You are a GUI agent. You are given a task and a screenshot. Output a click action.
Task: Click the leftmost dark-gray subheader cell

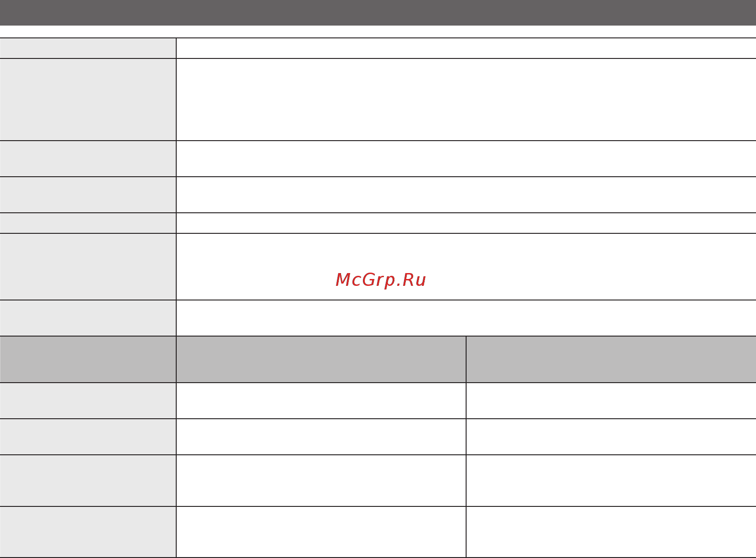pos(88,359)
